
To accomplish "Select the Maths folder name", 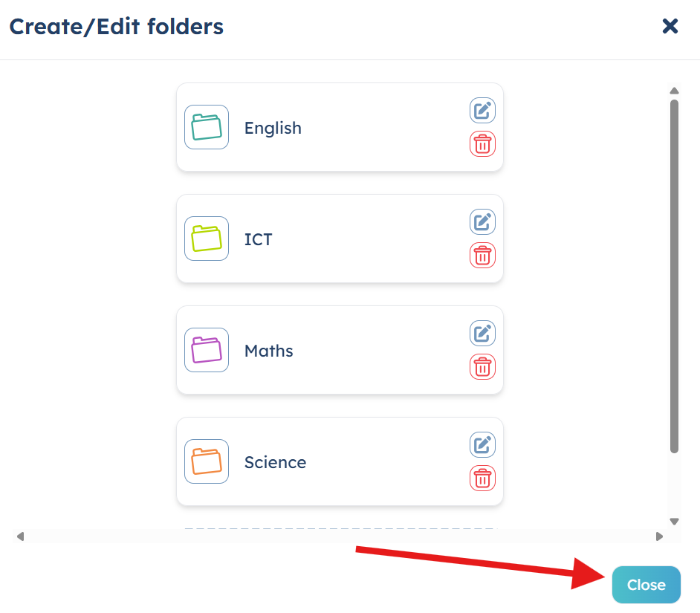I will [269, 351].
